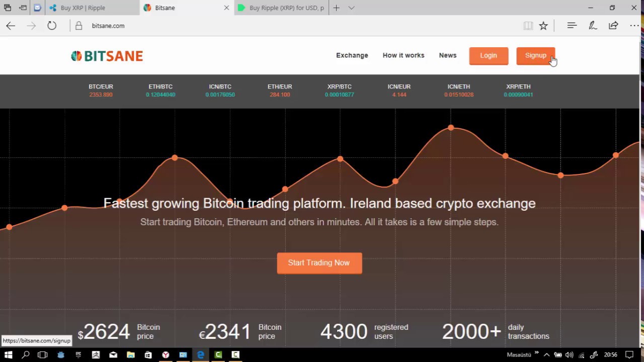This screenshot has width=644, height=362.
Task: Expand Masaüstü toolbar chevron
Action: coord(537,353)
